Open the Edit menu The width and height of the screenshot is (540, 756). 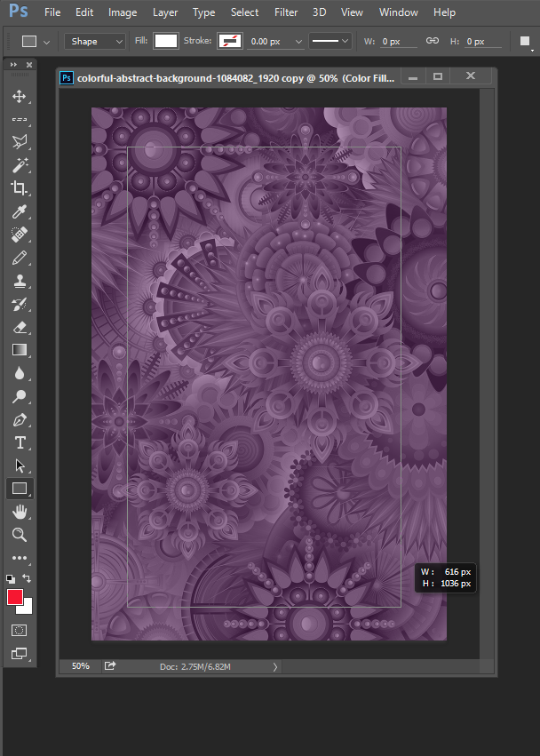[x=83, y=12]
